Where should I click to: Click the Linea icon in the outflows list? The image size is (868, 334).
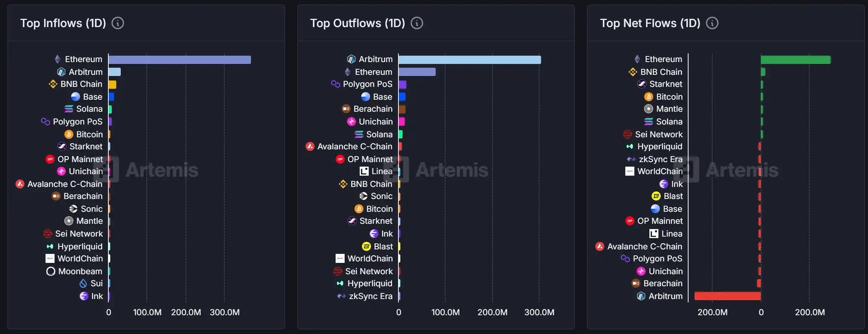click(x=364, y=171)
